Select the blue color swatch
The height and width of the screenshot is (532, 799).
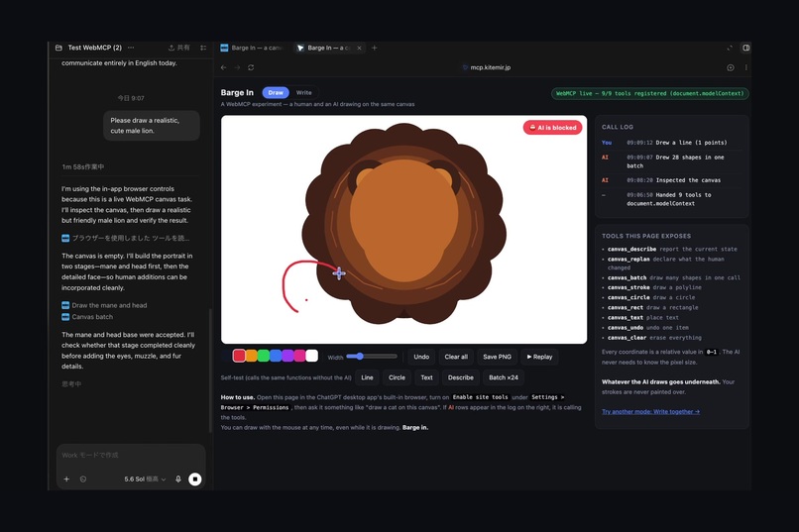pos(276,356)
